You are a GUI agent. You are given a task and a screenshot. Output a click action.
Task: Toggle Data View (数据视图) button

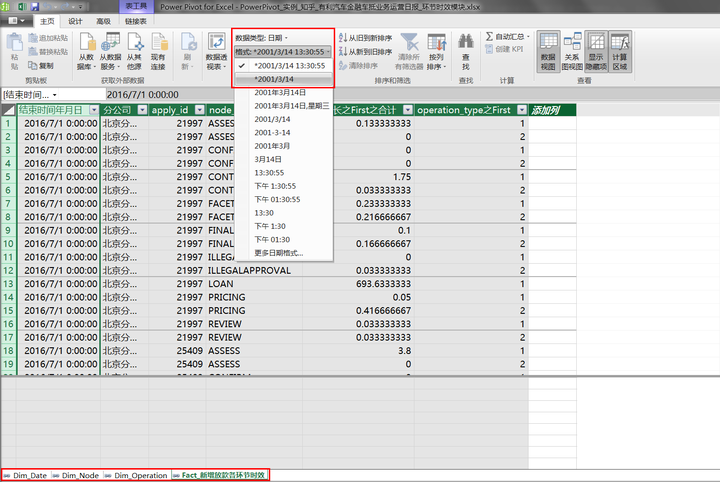548,51
